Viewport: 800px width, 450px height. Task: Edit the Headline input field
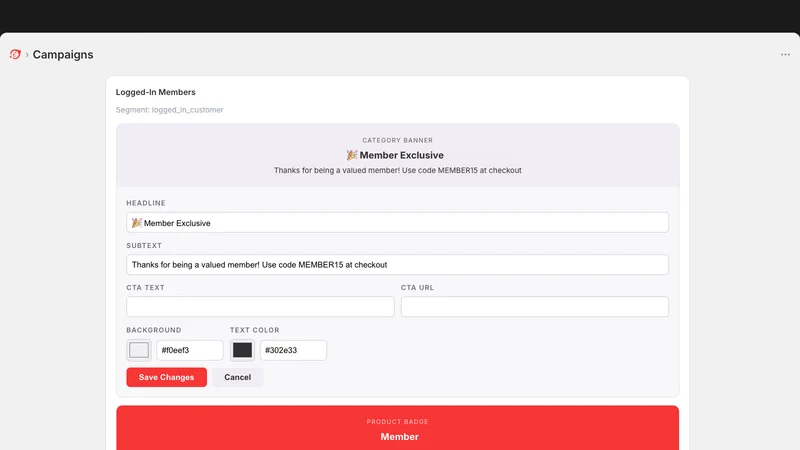click(397, 222)
